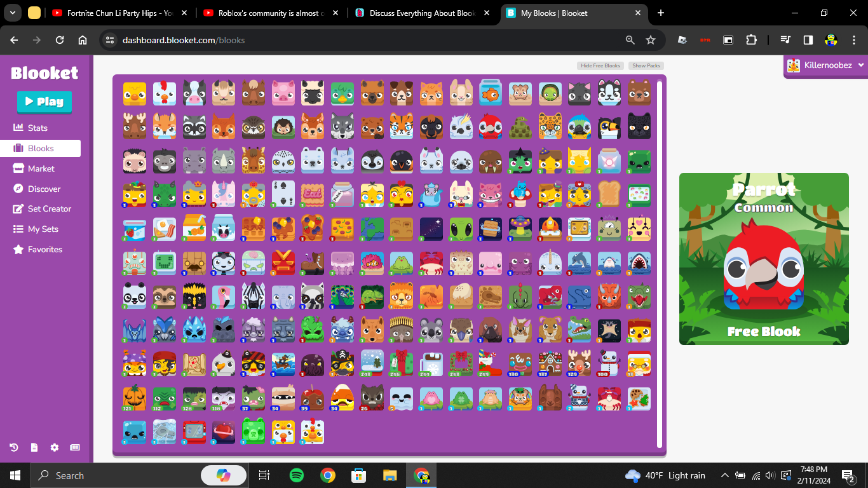
Task: Click the document icon in sidebar footer
Action: pos(34,447)
